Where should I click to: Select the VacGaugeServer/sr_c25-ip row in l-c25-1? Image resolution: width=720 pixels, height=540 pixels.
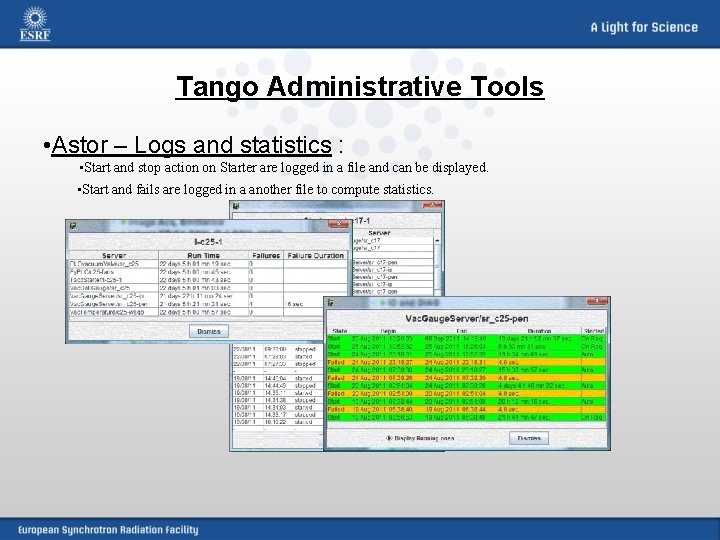[208, 296]
